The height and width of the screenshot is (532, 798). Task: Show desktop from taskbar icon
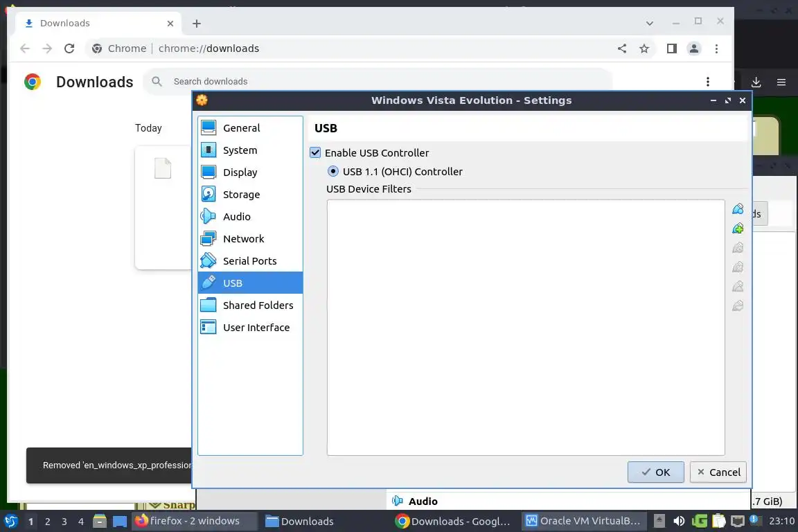tap(120, 522)
